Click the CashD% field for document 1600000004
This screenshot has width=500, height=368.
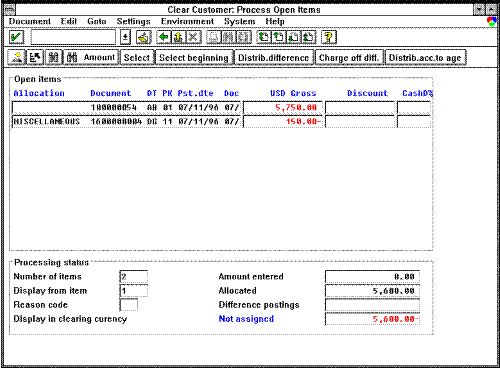414,122
